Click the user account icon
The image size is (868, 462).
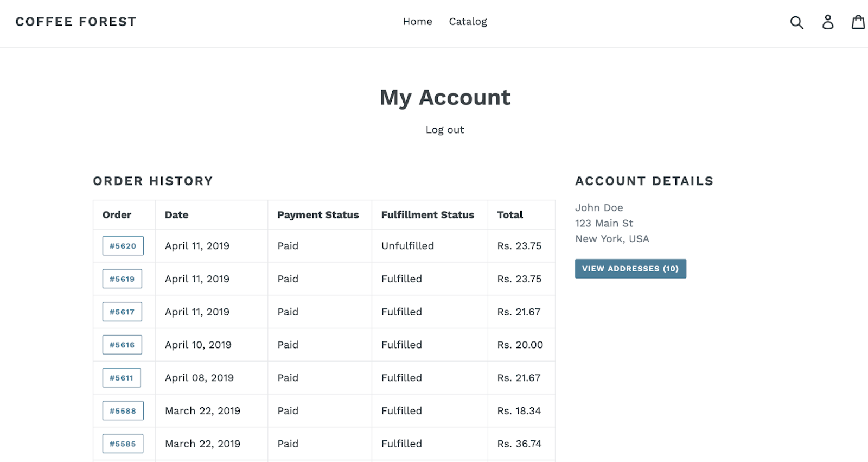[x=827, y=22]
